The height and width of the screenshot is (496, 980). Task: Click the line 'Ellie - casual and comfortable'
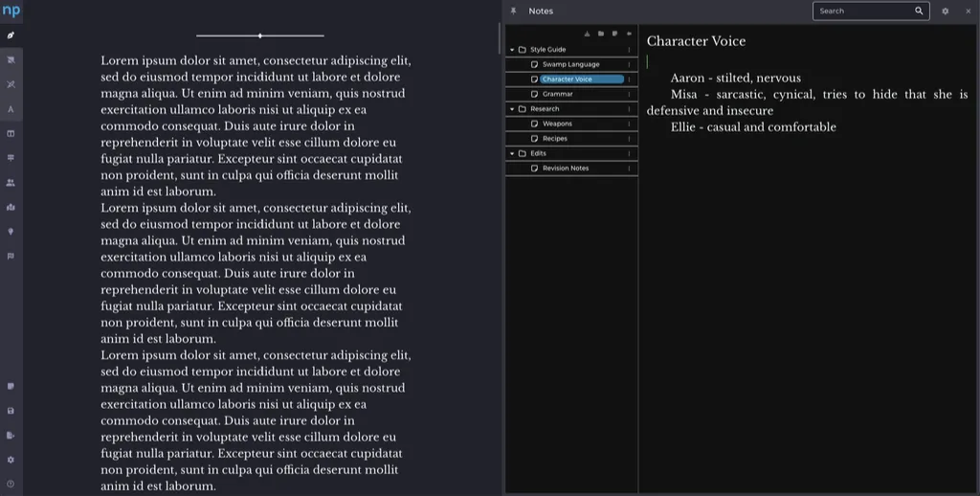753,127
